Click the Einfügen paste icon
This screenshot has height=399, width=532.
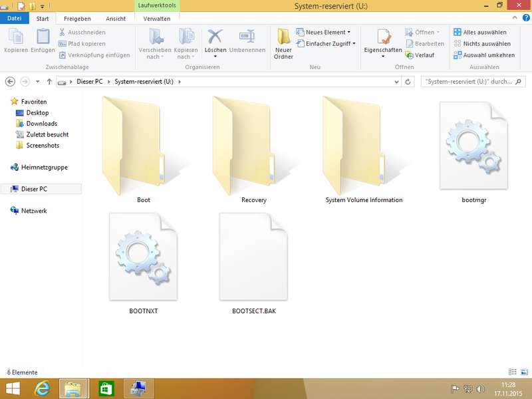[x=43, y=39]
